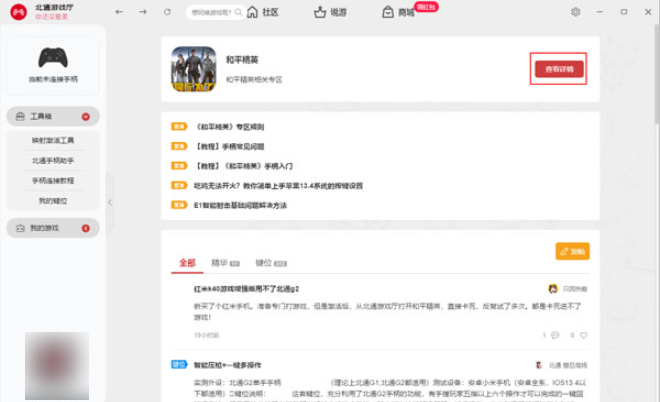Click the My Games icon in sidebar

tap(20, 228)
